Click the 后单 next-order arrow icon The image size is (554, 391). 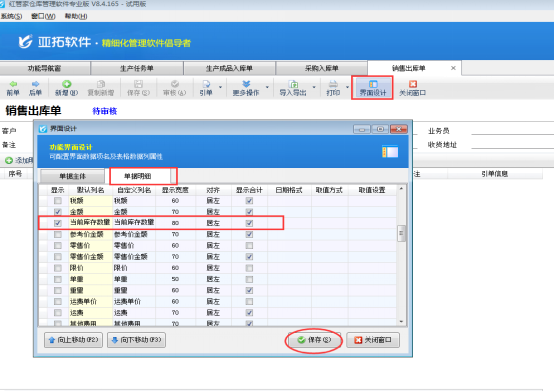[35, 84]
